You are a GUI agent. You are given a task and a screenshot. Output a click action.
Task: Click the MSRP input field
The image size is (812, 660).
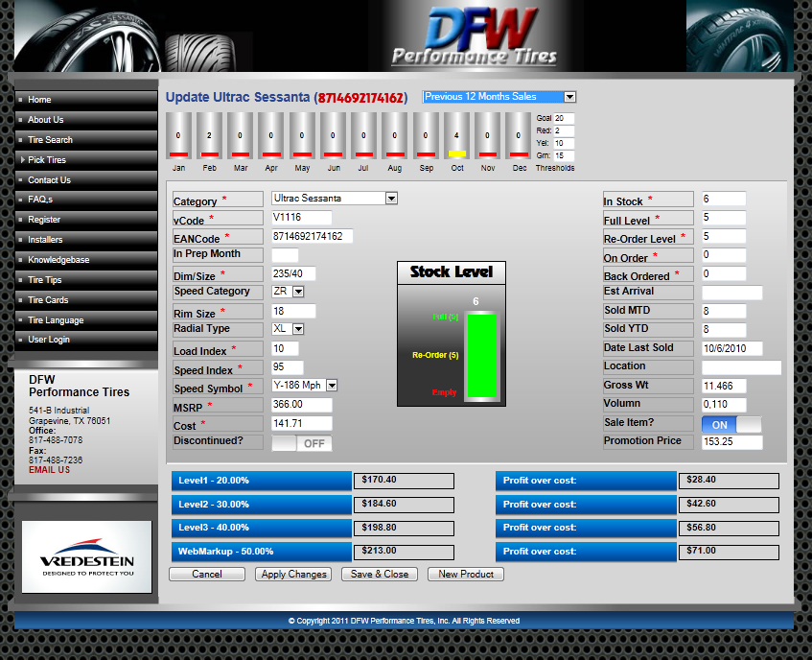302,405
